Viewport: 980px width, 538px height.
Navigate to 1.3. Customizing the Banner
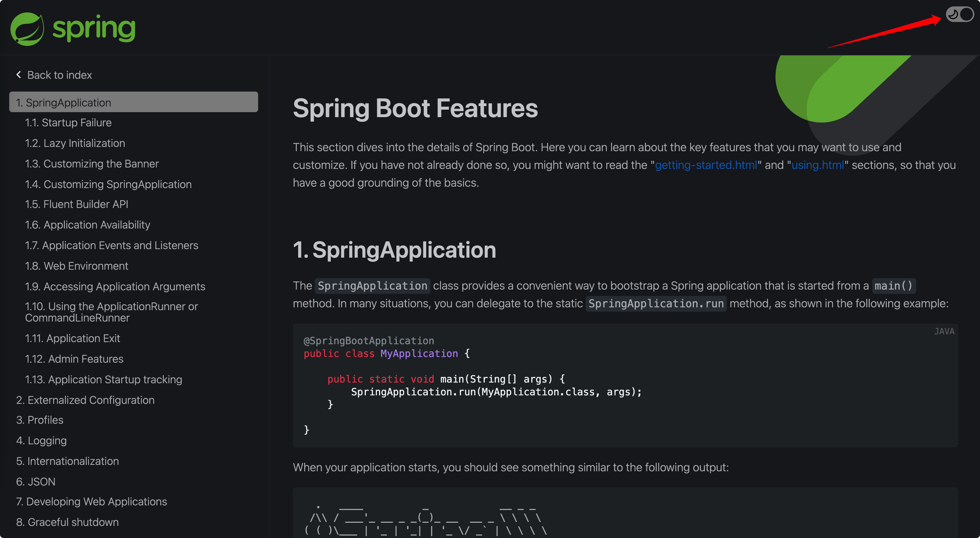92,164
